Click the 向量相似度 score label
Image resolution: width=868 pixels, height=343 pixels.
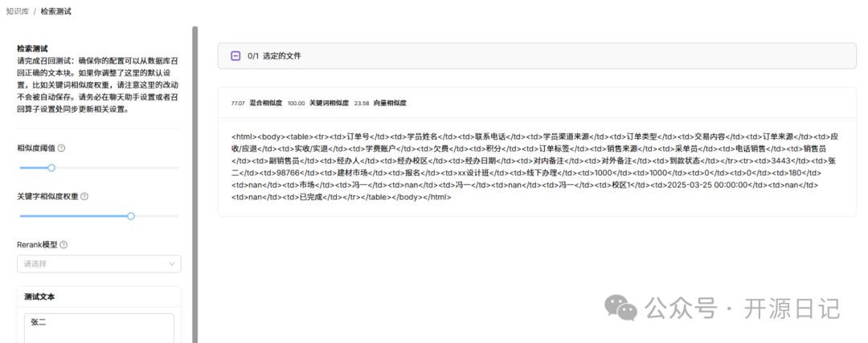tap(390, 104)
